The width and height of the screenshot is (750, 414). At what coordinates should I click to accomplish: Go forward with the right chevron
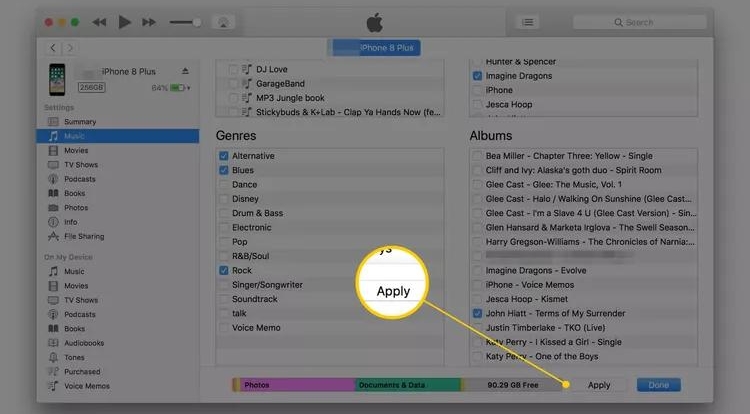pos(70,48)
